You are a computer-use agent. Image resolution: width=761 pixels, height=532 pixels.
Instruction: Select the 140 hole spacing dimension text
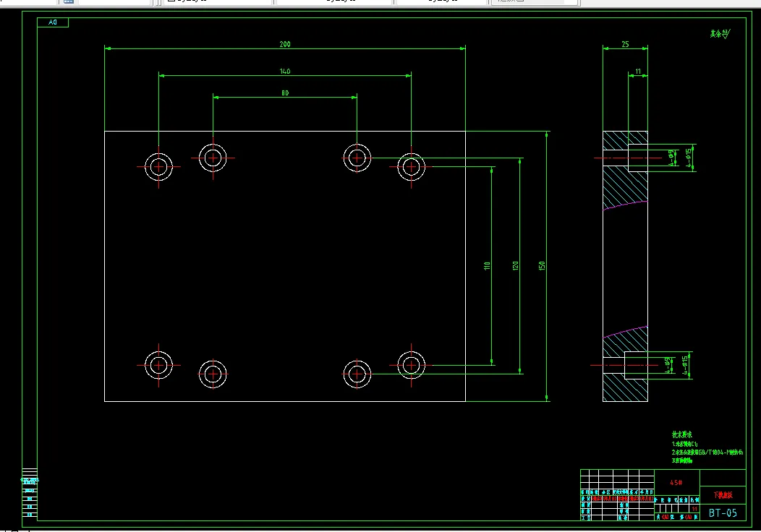tap(285, 72)
